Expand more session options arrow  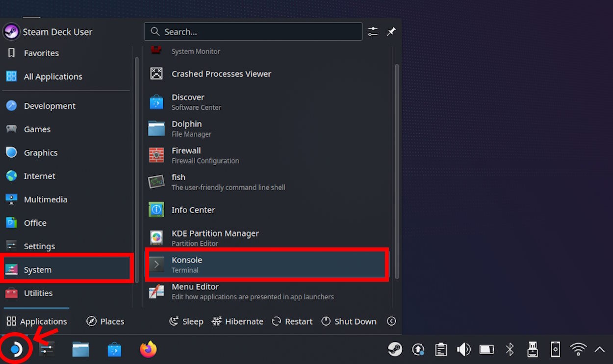(391, 321)
